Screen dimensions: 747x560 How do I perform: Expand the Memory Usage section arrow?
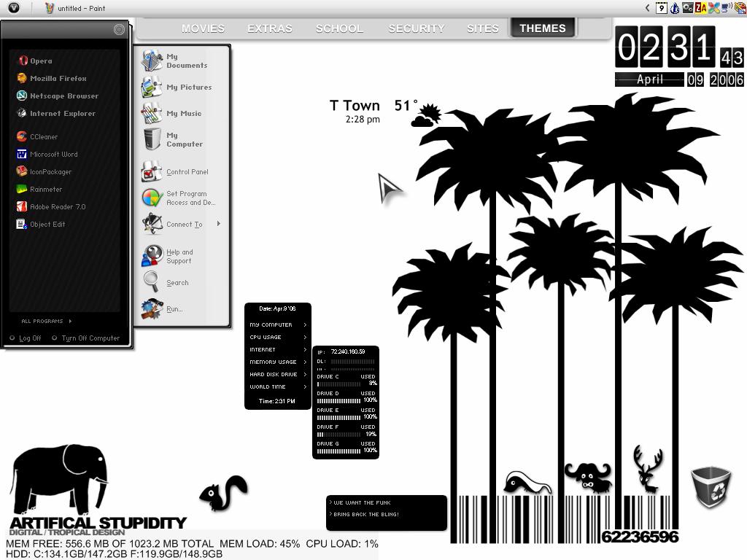point(305,362)
